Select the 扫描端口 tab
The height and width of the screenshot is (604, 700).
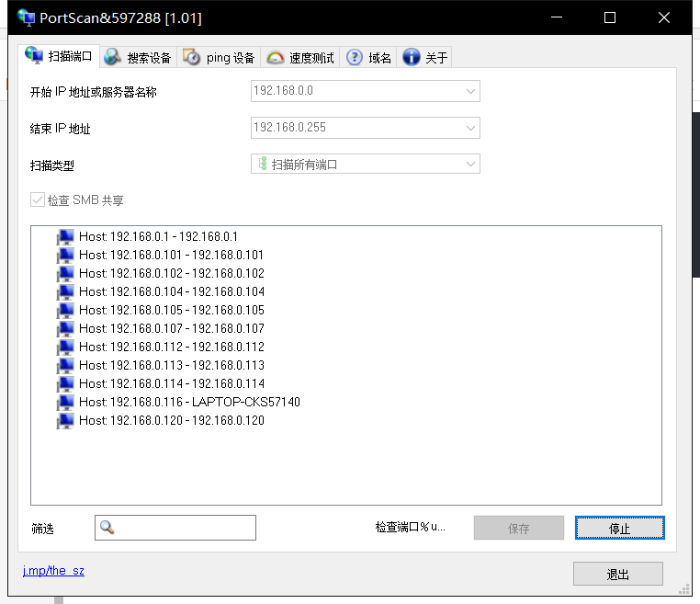tap(59, 56)
